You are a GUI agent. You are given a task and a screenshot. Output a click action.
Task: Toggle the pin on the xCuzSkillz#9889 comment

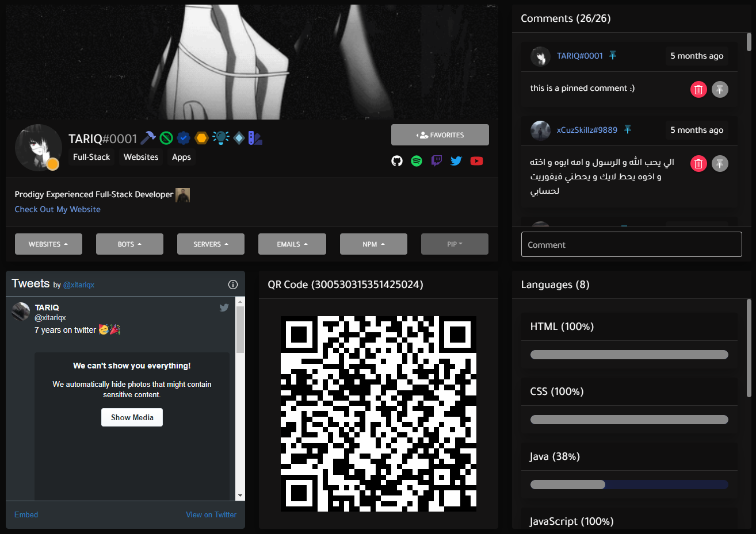(720, 164)
